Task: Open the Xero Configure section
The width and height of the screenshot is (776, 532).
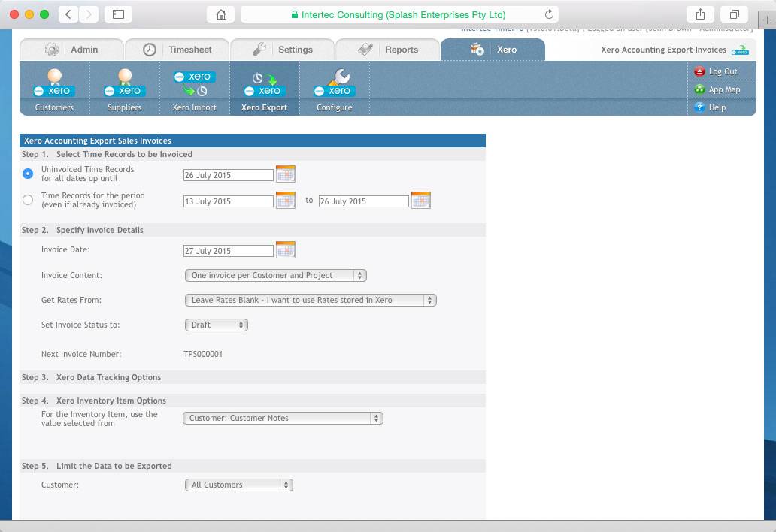Action: point(335,89)
